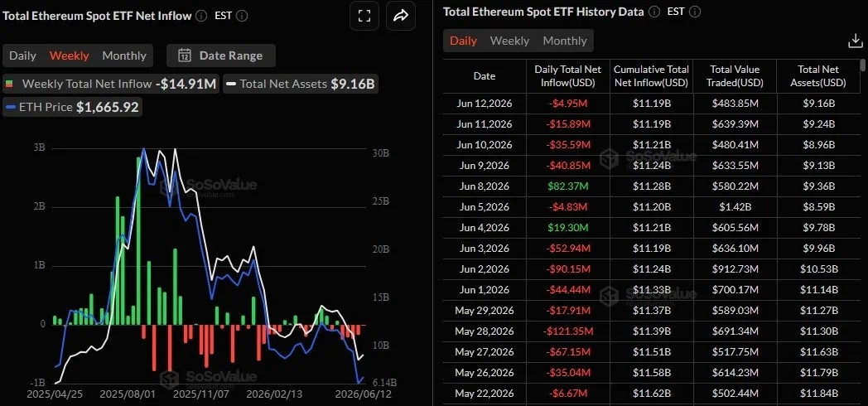
Task: Click Total Value Traded column header
Action: pos(735,76)
